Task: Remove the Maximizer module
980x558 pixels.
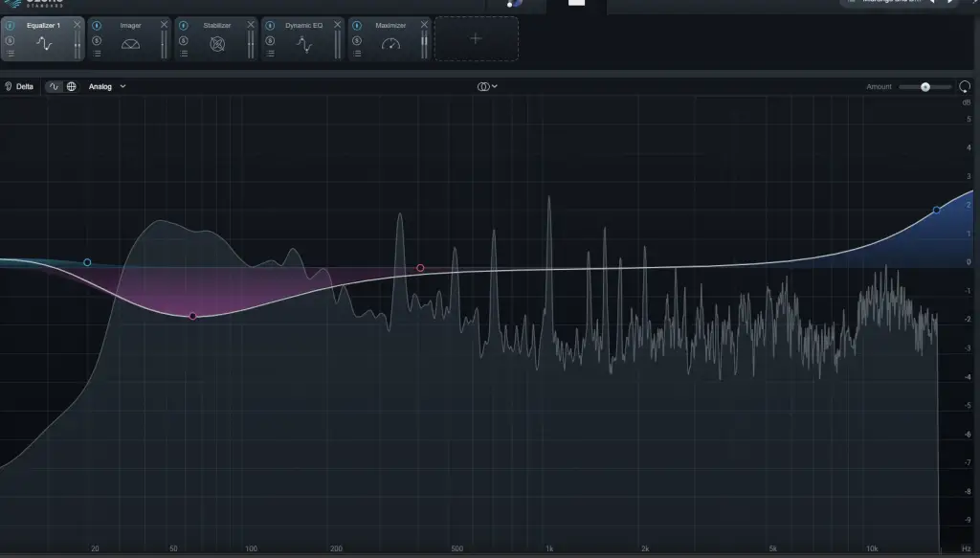Action: pos(424,24)
